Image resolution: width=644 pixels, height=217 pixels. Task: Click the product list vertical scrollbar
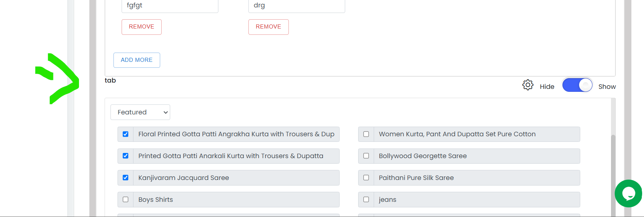(613, 174)
